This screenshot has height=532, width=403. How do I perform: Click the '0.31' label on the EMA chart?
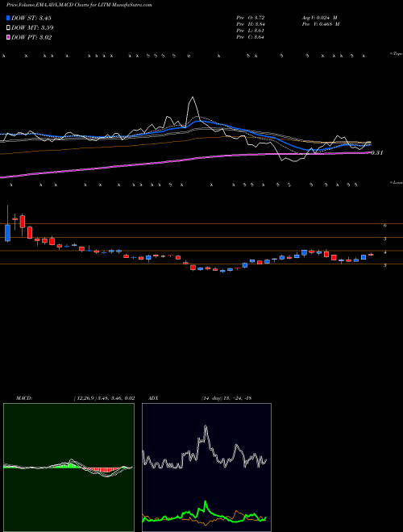click(377, 153)
